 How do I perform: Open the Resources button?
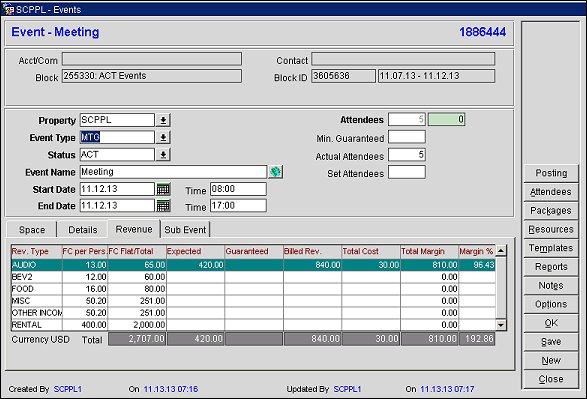551,229
